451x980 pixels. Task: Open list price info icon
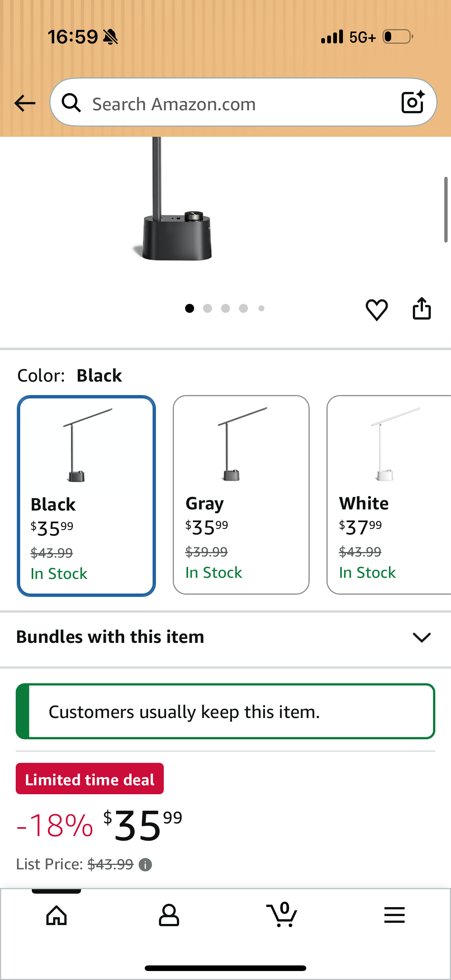tap(145, 865)
